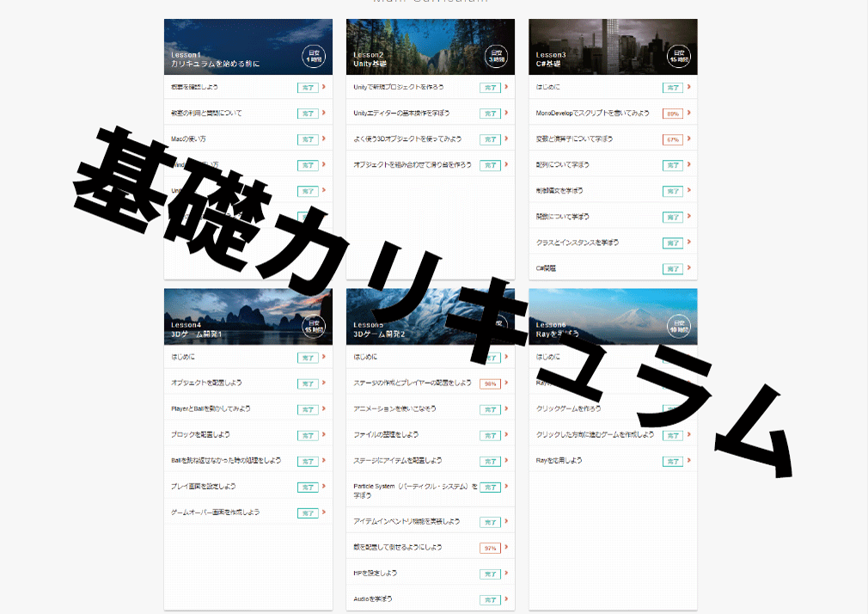This screenshot has height=614, width=868.
Task: Click the 67% progress badge for 変数と演算子
Action: click(x=673, y=139)
